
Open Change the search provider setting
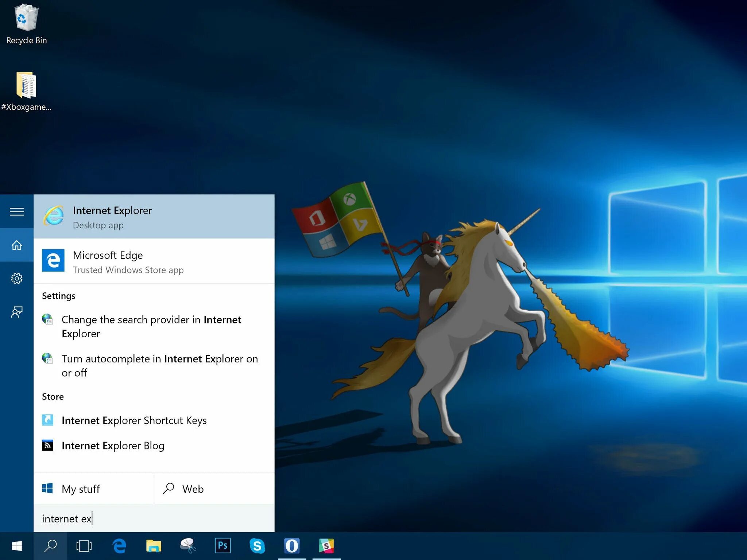(151, 326)
